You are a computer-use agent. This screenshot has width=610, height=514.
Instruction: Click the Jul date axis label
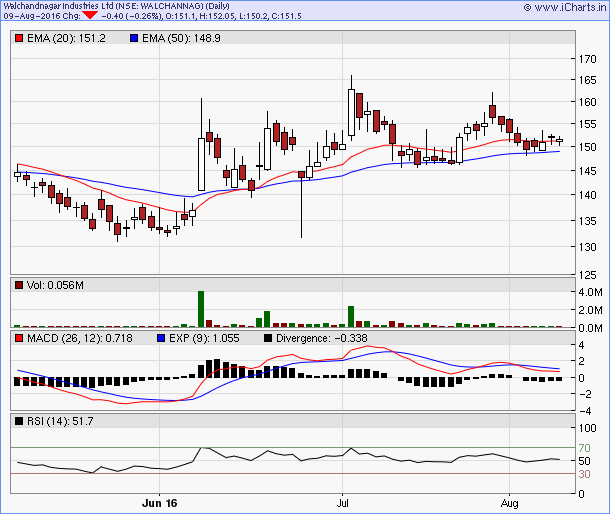[x=342, y=503]
